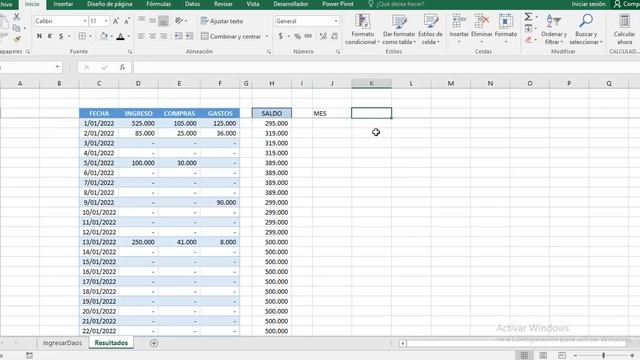Switch to Page Break Preview icon
The height and width of the screenshot is (360, 640).
(x=562, y=355)
